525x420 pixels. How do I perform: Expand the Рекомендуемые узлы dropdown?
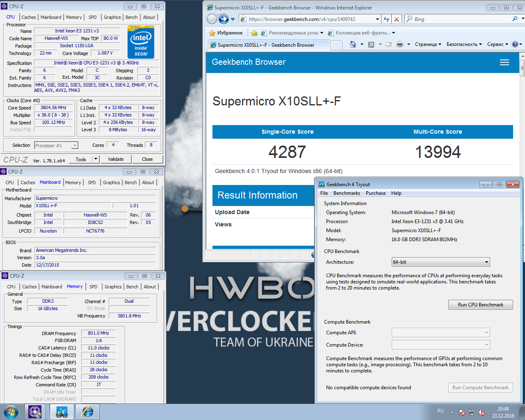point(322,33)
